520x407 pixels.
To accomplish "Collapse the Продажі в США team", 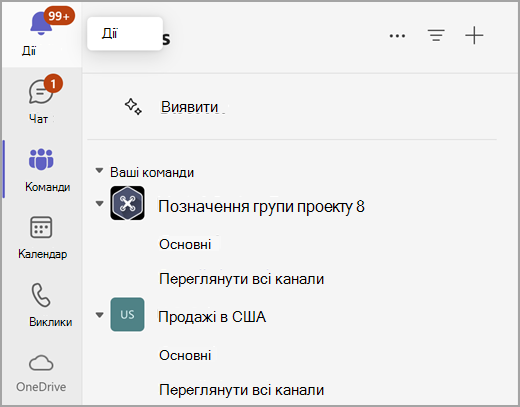I will pos(99,315).
